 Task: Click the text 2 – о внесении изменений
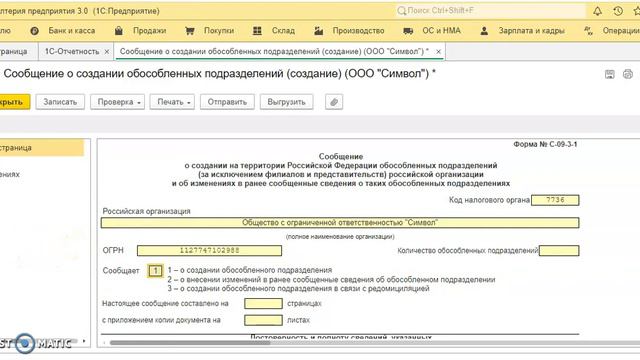click(331, 280)
